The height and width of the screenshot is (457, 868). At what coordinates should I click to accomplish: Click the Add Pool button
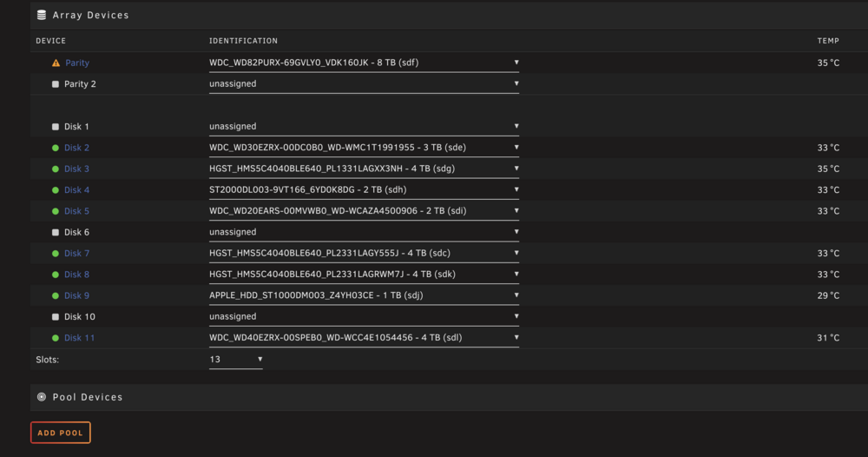click(61, 433)
